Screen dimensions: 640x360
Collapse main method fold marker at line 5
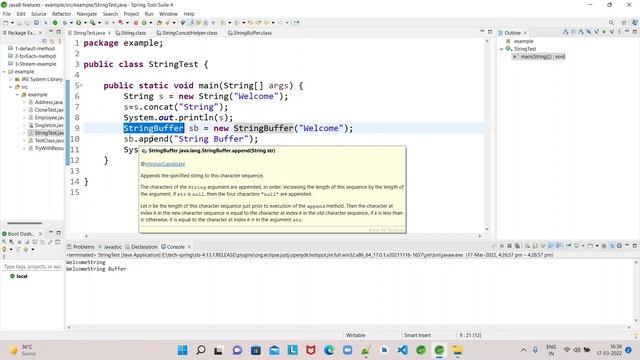click(x=81, y=85)
